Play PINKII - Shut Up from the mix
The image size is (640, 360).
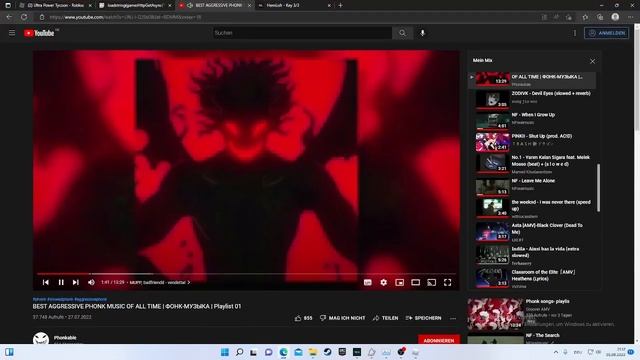point(532,142)
